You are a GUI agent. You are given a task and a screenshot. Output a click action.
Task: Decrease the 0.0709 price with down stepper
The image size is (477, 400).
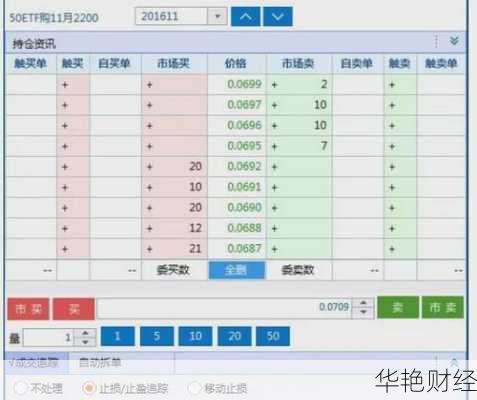tap(363, 312)
